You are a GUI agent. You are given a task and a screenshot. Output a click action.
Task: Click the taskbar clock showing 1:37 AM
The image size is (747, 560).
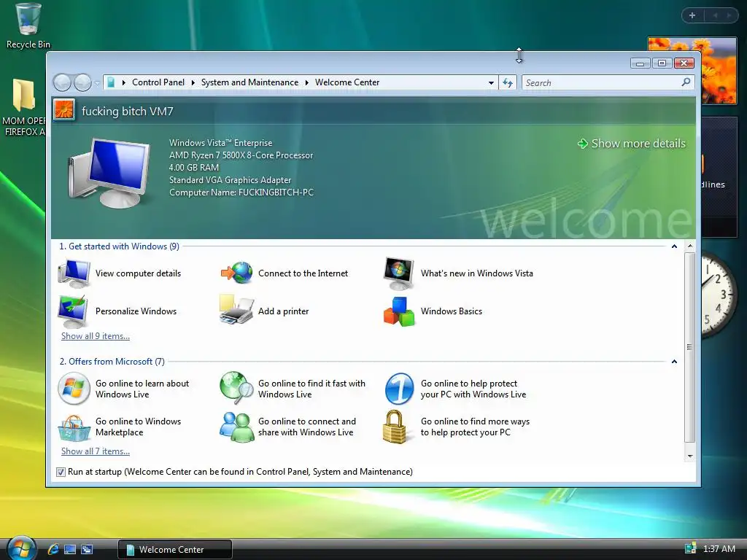tap(719, 548)
